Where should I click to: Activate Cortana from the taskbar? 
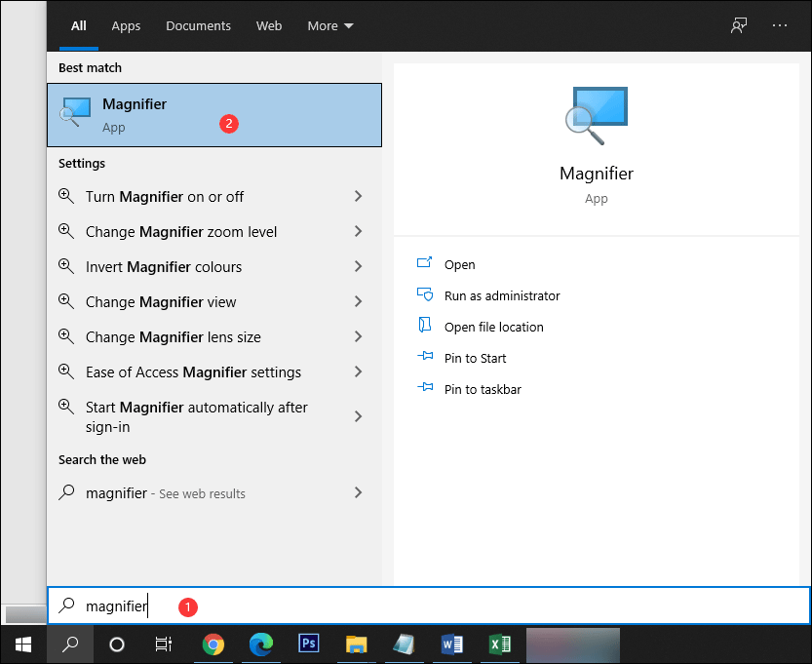tap(117, 644)
